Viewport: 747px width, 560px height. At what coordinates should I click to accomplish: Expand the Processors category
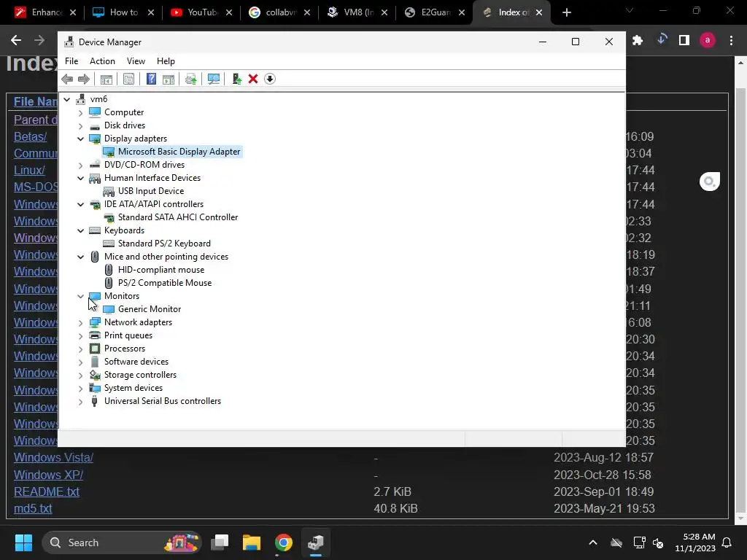point(80,349)
